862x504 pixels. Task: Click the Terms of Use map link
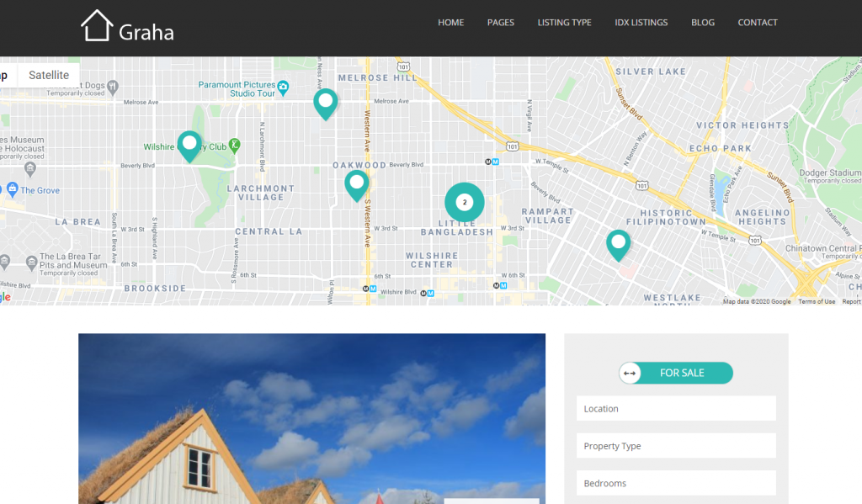(x=817, y=301)
